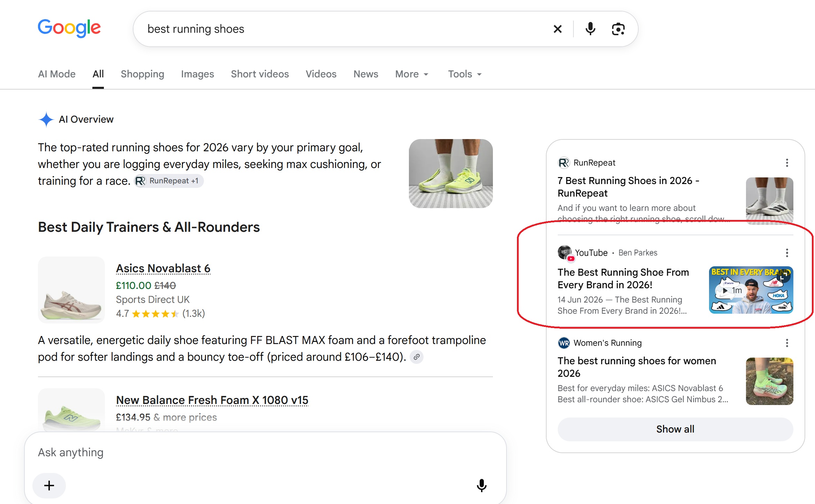Open Google Lens image search
The image size is (815, 504).
tap(618, 29)
